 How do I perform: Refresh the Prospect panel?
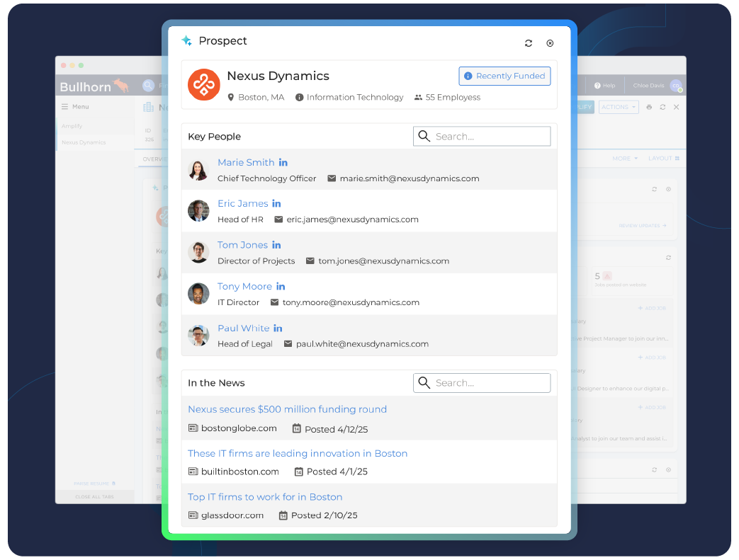pos(529,43)
